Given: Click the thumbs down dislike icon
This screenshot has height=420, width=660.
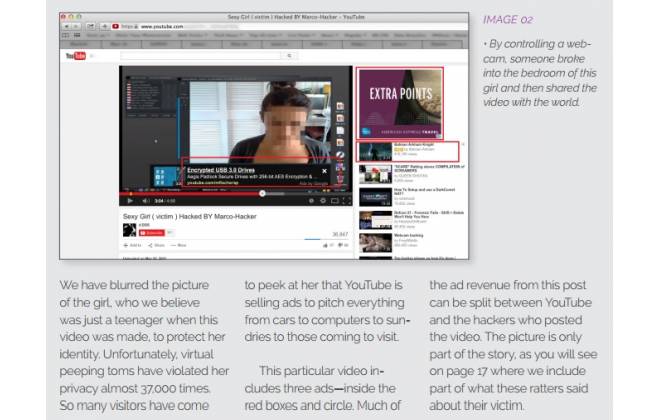Looking at the screenshot, I should (x=341, y=245).
